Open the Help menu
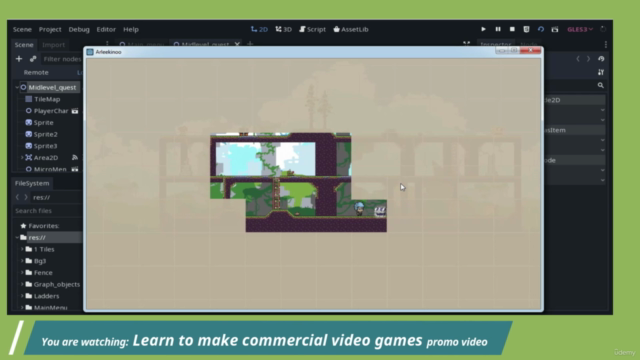 pos(131,29)
